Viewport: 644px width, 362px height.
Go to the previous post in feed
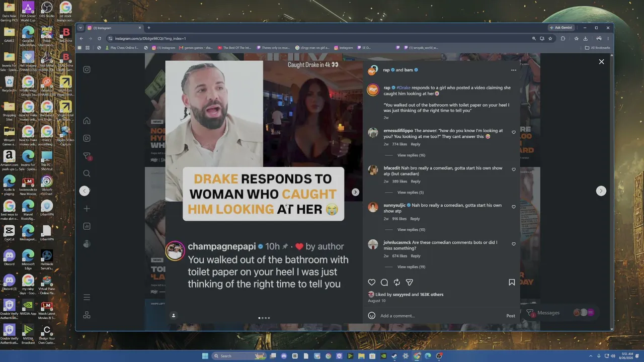(85, 191)
